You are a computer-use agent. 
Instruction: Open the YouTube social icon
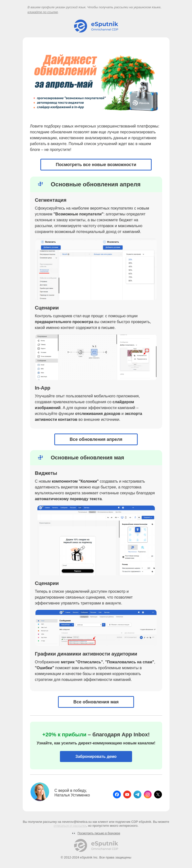[x=127, y=794]
